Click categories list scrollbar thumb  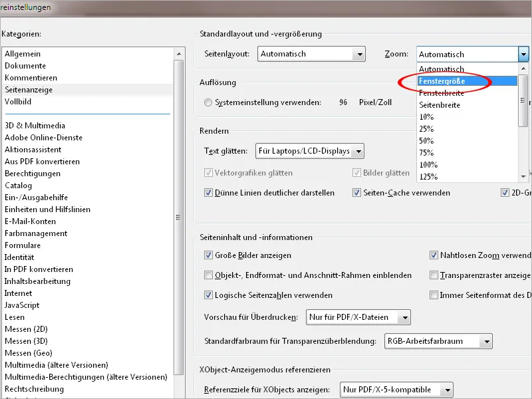tap(179, 217)
